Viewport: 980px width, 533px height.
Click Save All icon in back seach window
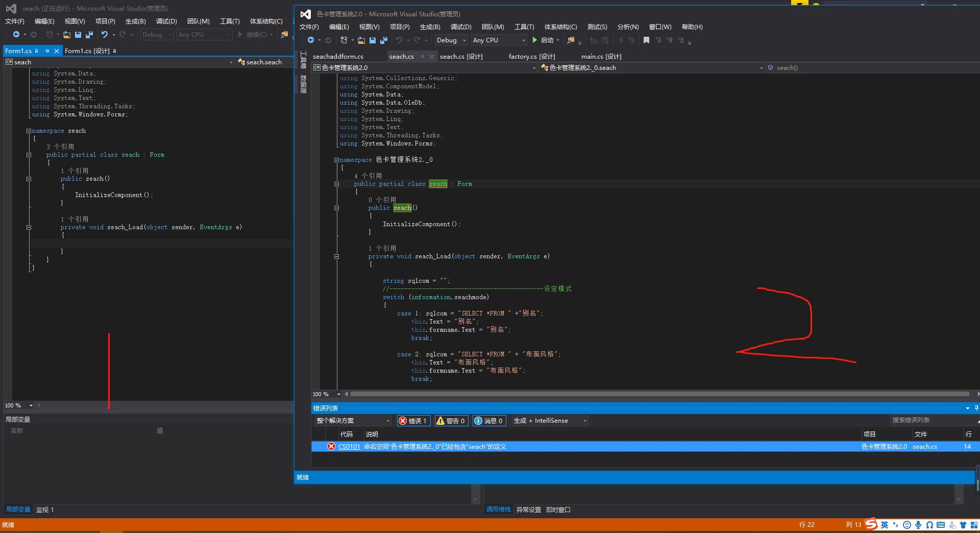pos(89,34)
